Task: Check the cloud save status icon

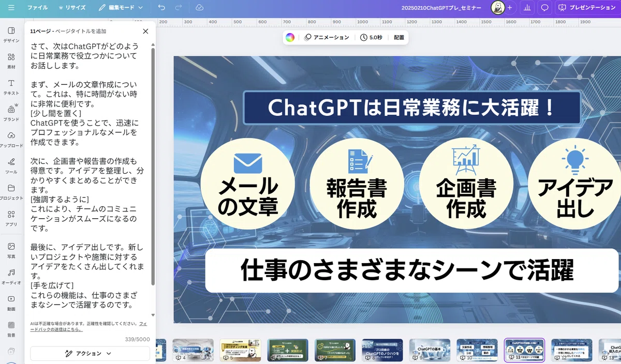Action: [200, 8]
